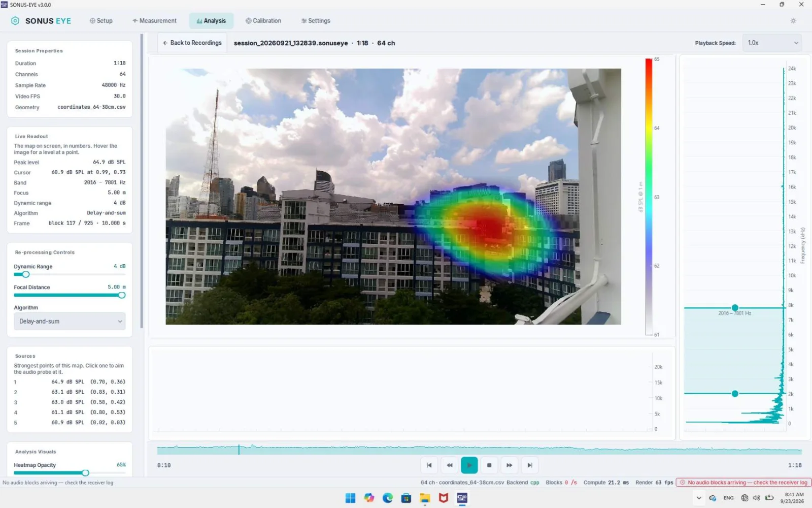
Task: Aim probe at source 4, 61.1 dB SPL
Action: click(70, 412)
